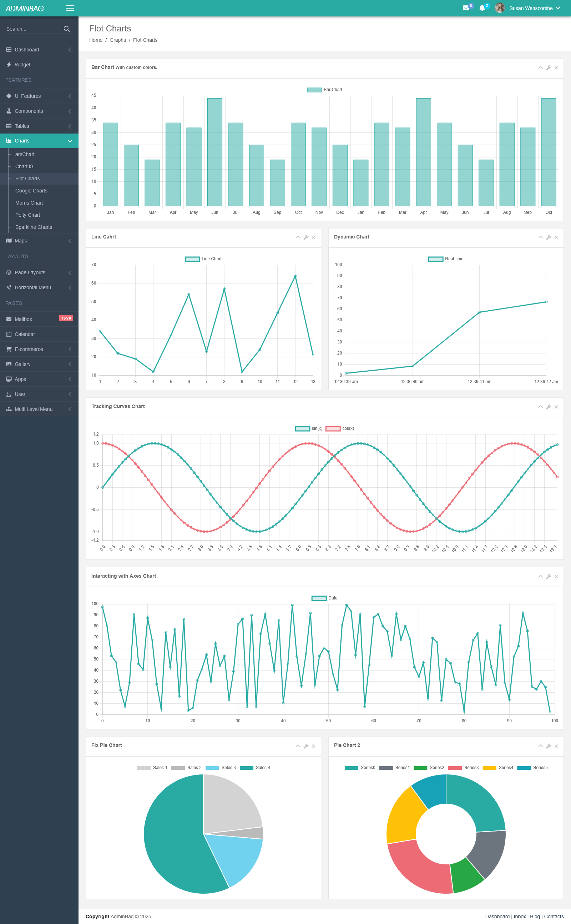571x924 pixels.
Task: Open the Morris Chart submenu item
Action: (29, 203)
